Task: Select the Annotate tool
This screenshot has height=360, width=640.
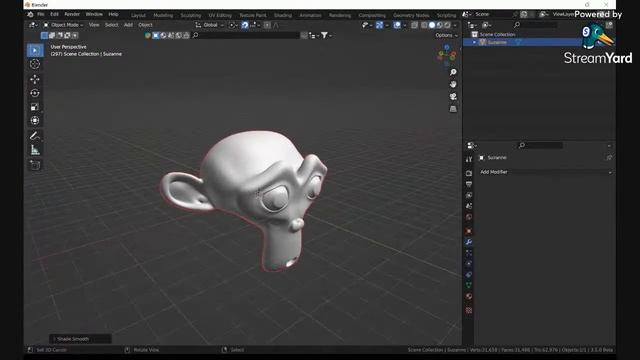Action: (35, 136)
